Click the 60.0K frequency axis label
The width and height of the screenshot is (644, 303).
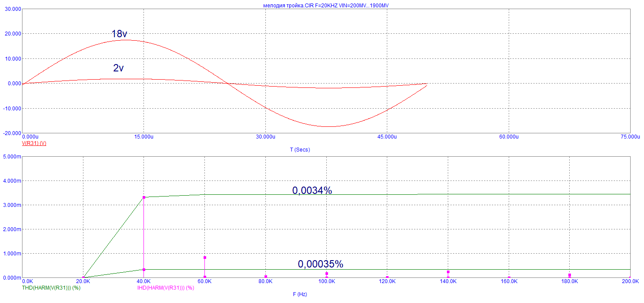204,281
